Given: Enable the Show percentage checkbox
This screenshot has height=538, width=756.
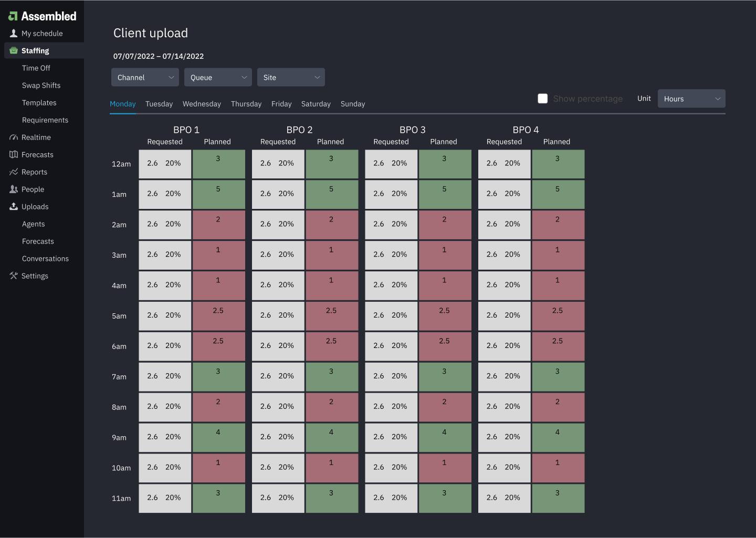Looking at the screenshot, I should coord(543,99).
